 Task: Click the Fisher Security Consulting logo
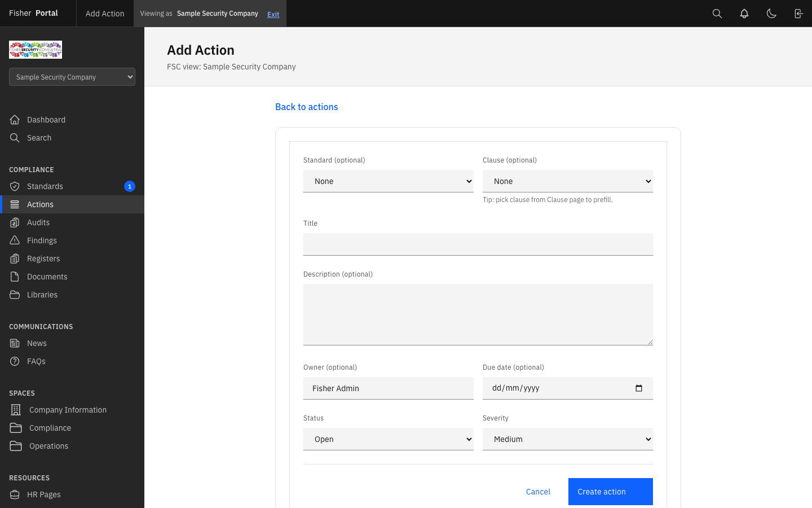(x=35, y=49)
